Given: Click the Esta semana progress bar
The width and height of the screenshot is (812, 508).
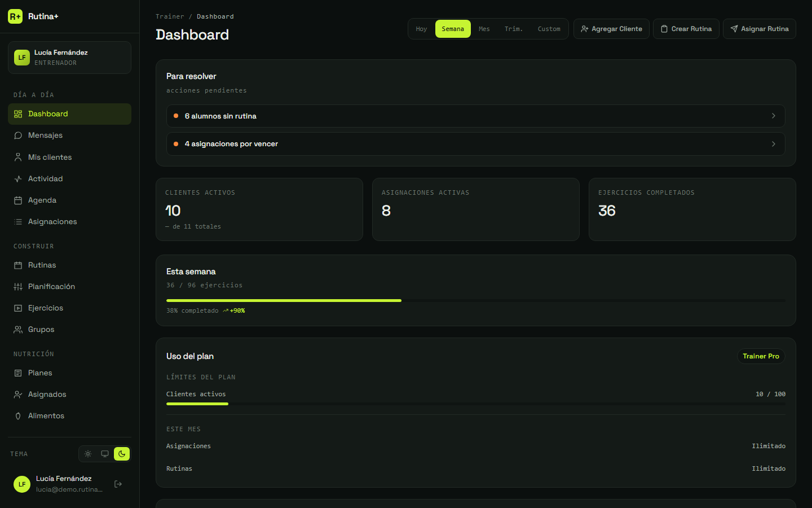Looking at the screenshot, I should (476, 300).
